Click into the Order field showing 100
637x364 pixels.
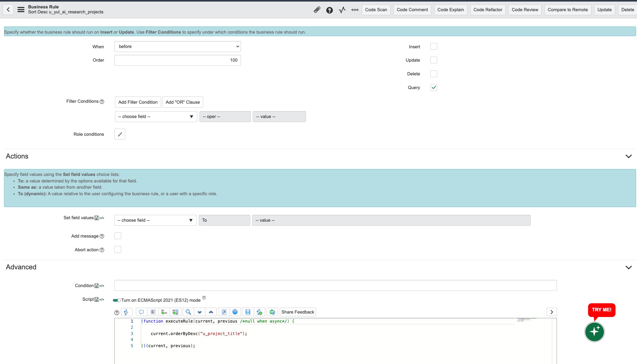(x=178, y=60)
